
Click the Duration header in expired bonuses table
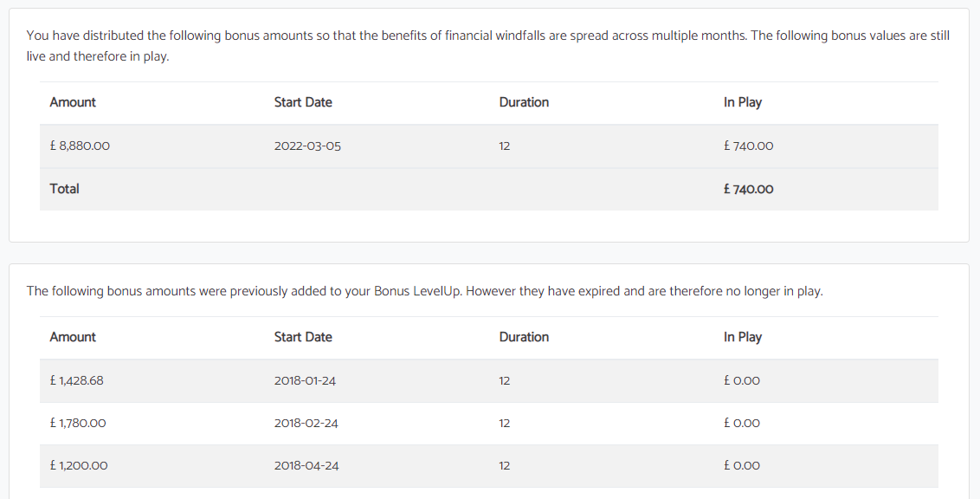(524, 337)
